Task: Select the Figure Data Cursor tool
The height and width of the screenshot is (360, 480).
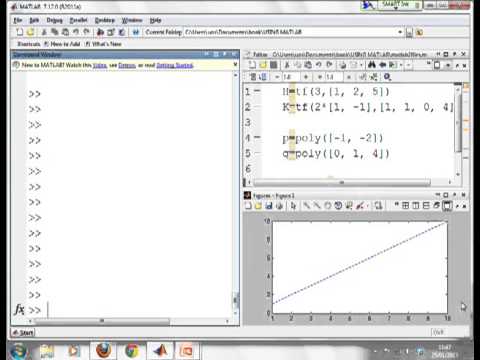Action: click(x=349, y=206)
